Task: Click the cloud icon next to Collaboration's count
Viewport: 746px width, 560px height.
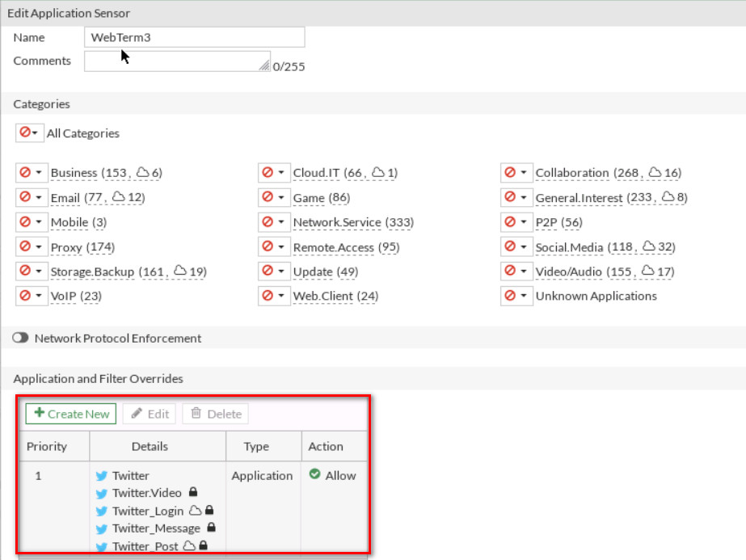Action: [x=656, y=172]
